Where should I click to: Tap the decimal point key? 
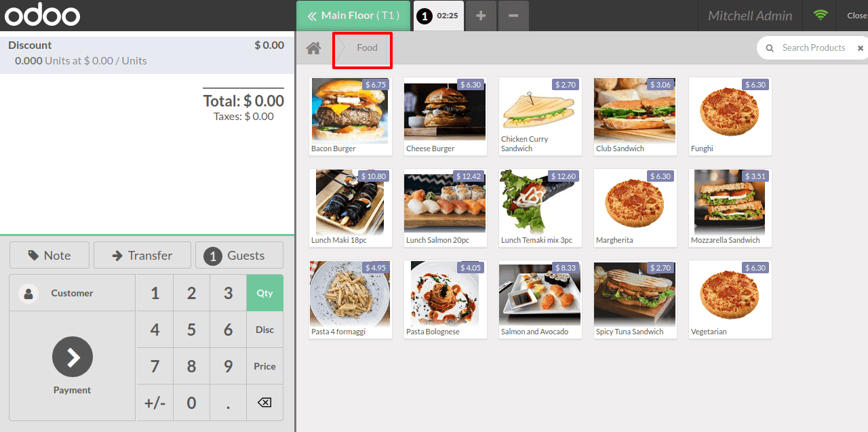(229, 403)
